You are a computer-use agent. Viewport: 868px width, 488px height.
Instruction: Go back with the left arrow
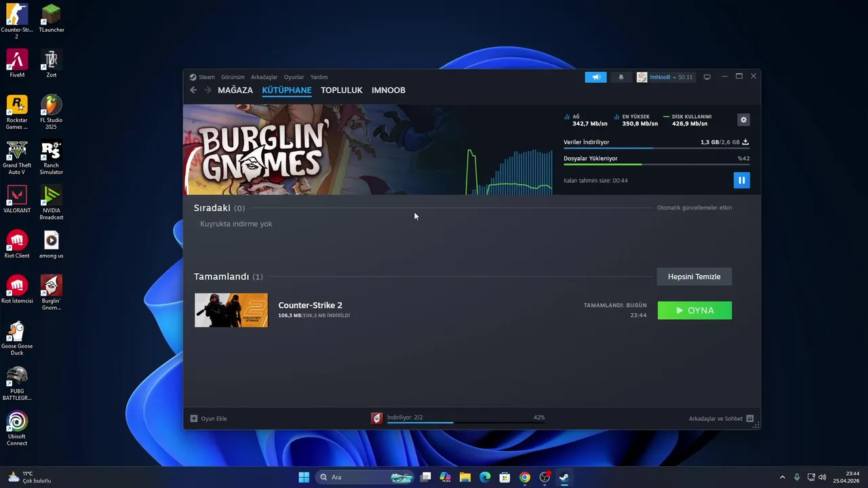click(193, 90)
